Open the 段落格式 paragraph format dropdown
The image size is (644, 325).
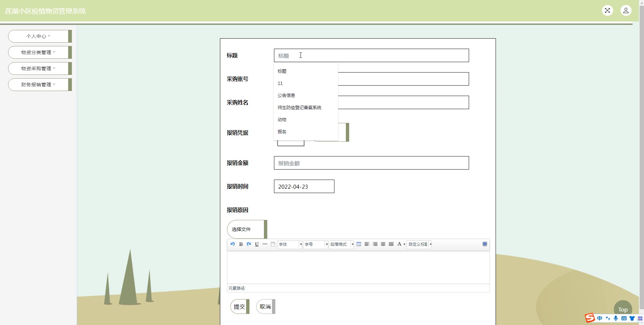pyautogui.click(x=341, y=244)
